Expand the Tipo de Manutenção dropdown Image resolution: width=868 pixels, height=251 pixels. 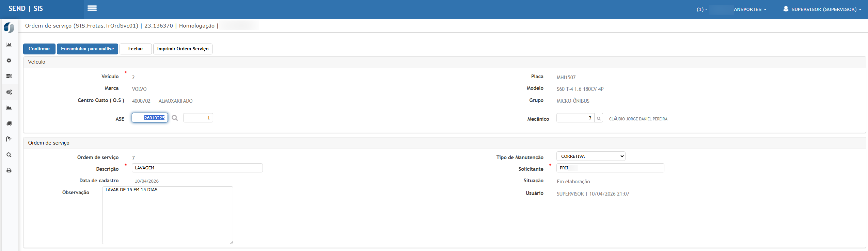590,156
